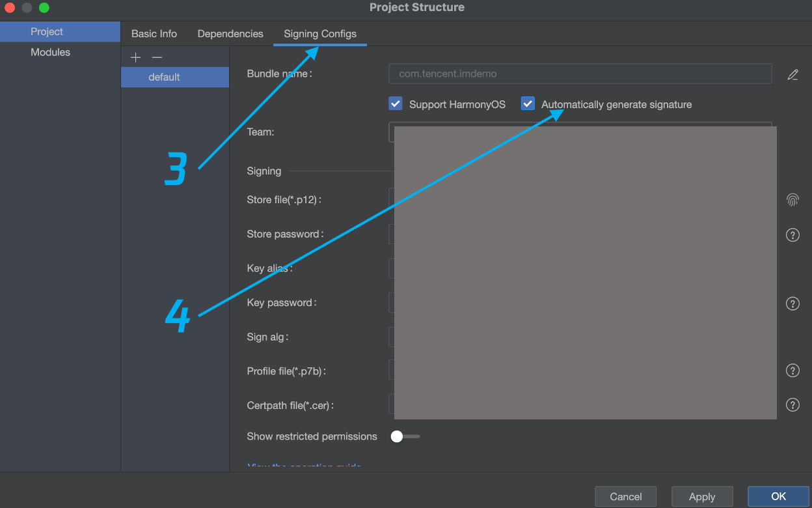Click the Apply button
Image resolution: width=812 pixels, height=508 pixels.
point(702,496)
